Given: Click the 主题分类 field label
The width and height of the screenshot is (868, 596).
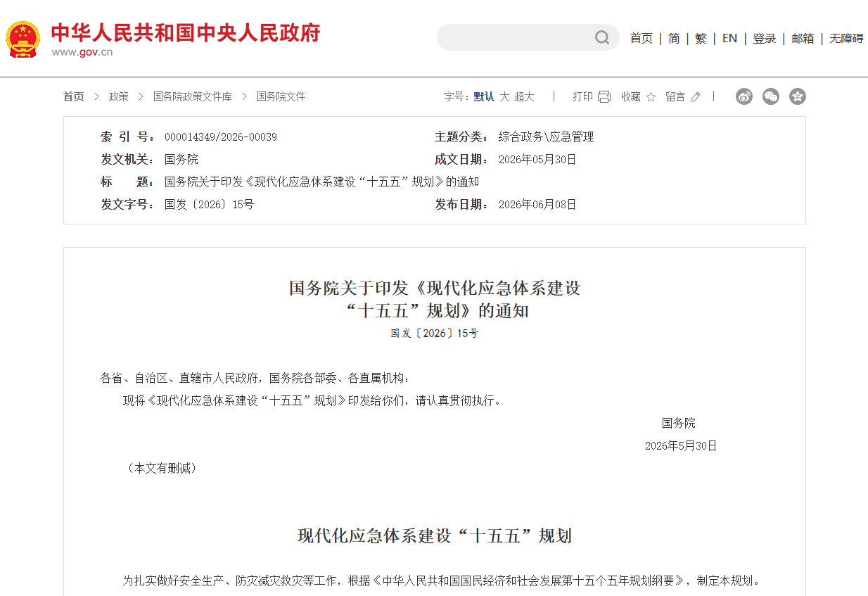Looking at the screenshot, I should pyautogui.click(x=461, y=137).
